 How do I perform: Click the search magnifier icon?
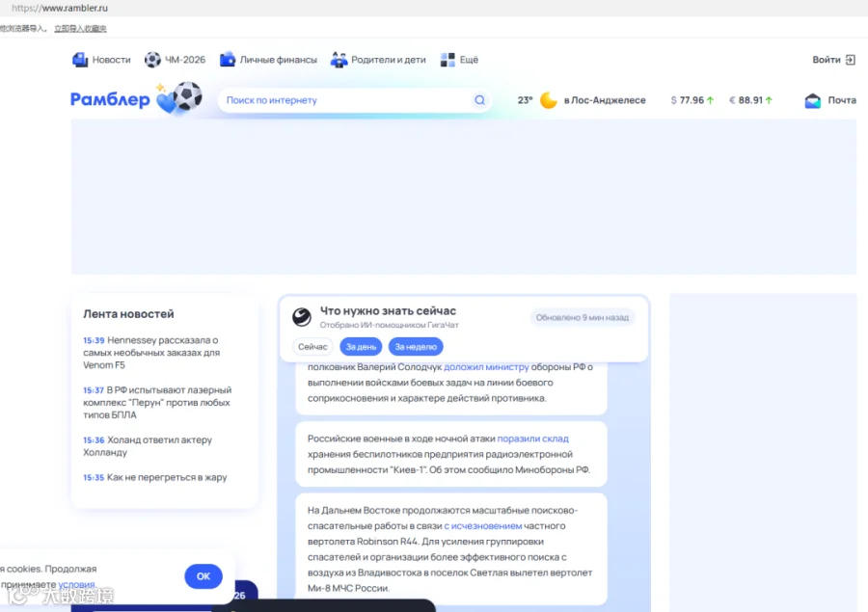tap(479, 100)
